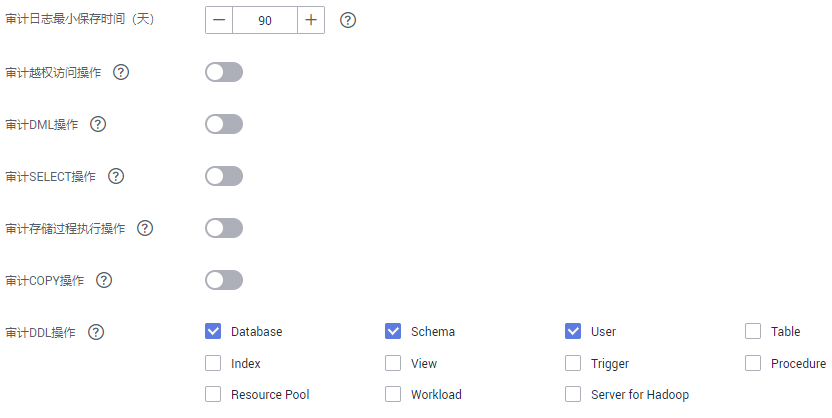Check the Trigger DDL checkbox

point(573,363)
